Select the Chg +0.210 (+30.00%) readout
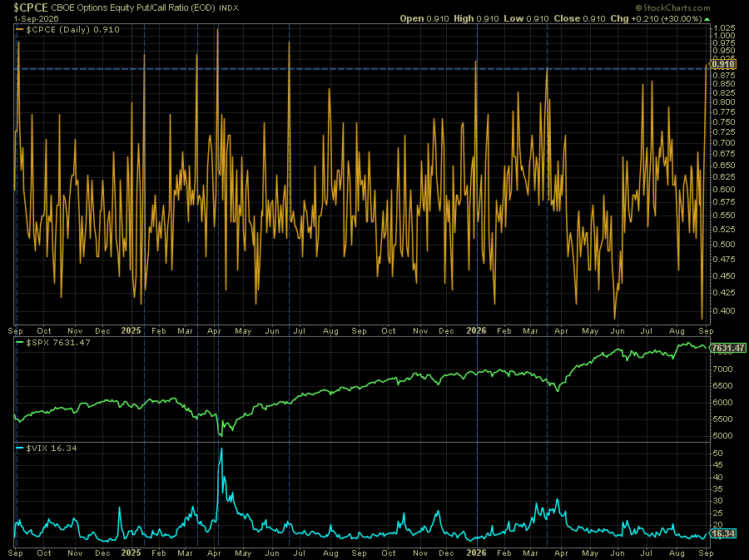The image size is (749, 560). coord(656,18)
